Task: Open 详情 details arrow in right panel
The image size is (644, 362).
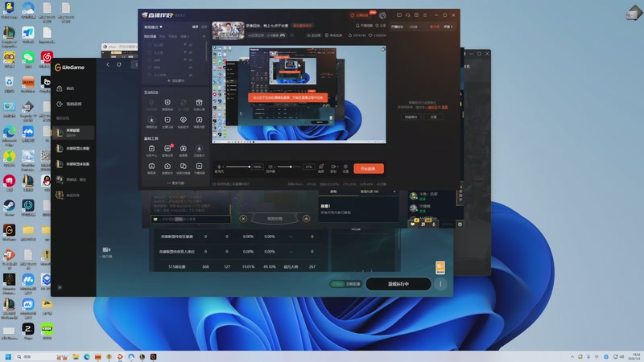Action: [x=448, y=27]
